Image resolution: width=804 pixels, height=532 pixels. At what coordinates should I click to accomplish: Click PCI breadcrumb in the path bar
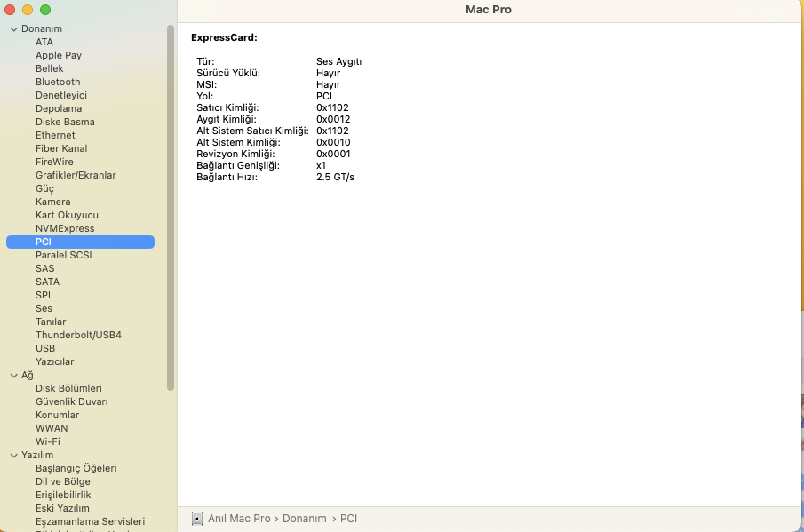(x=349, y=518)
